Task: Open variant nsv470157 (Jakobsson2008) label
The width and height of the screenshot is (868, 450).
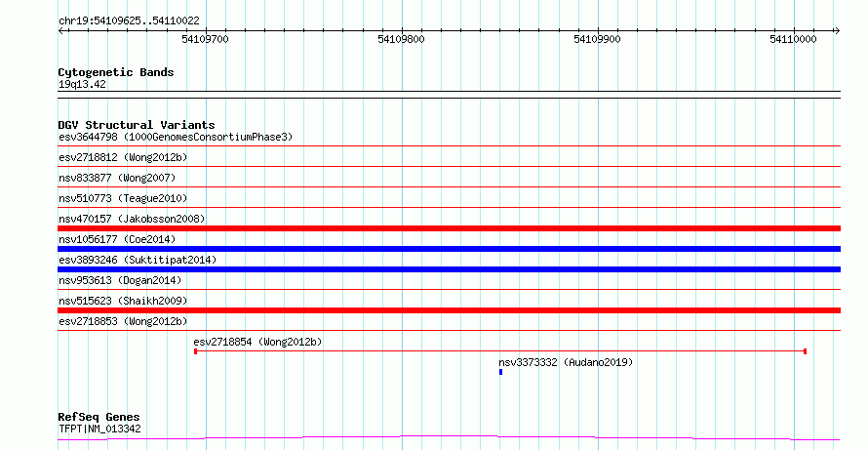Action: pos(132,219)
